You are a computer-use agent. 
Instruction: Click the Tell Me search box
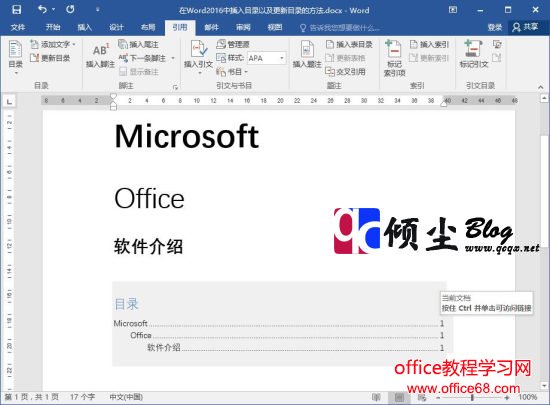340,28
